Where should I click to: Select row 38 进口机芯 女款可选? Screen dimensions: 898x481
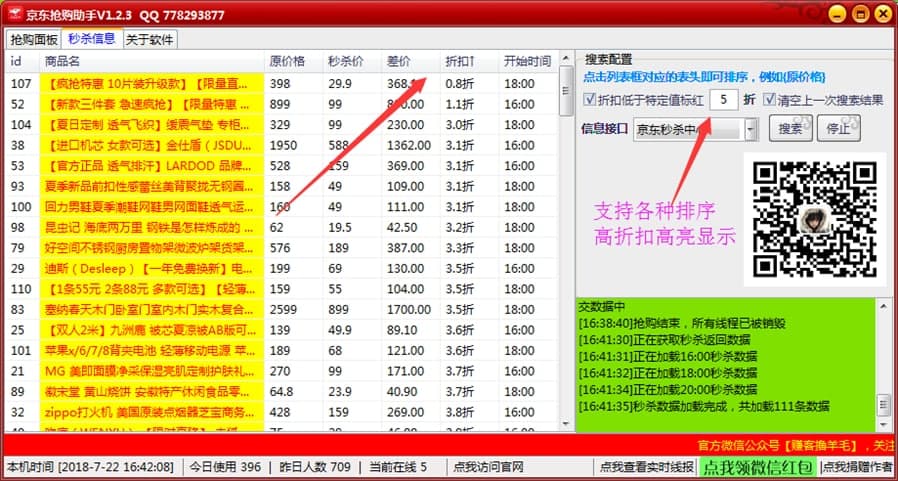pyautogui.click(x=281, y=145)
